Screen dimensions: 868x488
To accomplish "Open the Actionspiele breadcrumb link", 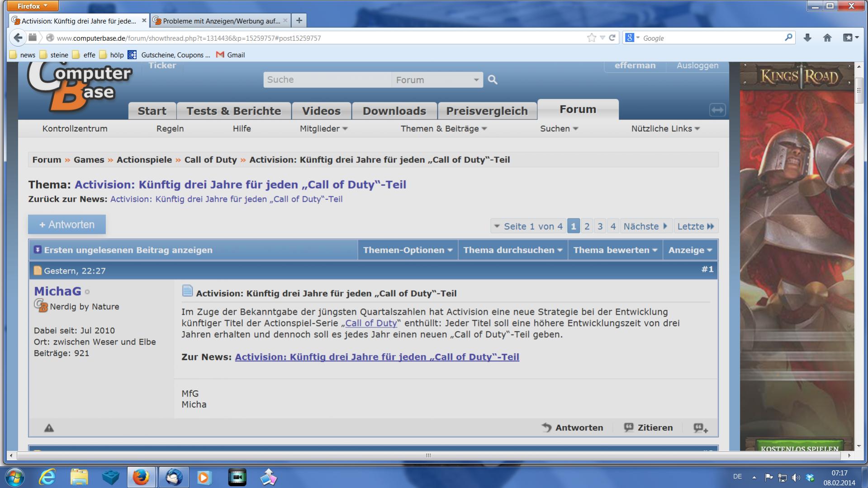I will tap(144, 160).
